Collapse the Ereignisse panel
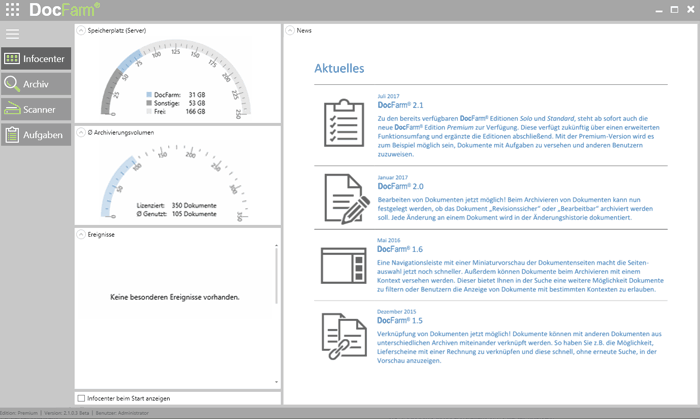Image resolution: width=700 pixels, height=419 pixels. click(x=81, y=234)
